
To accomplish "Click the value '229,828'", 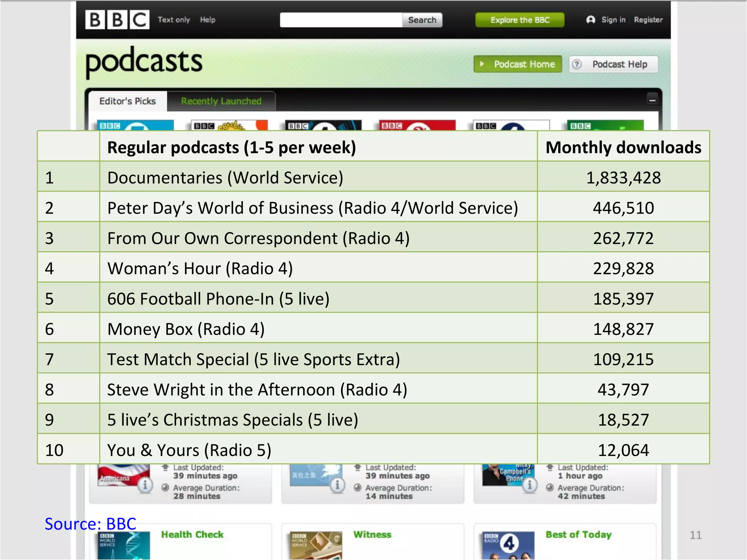I will pos(623,268).
